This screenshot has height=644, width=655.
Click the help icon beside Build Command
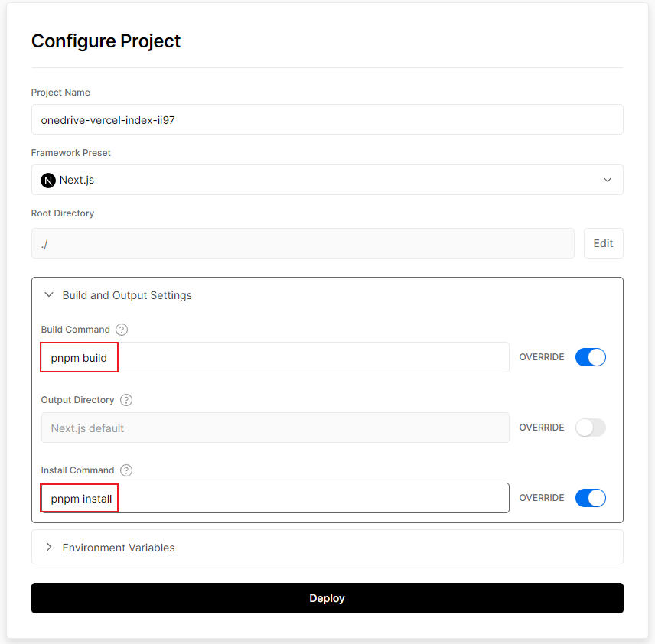coord(122,330)
